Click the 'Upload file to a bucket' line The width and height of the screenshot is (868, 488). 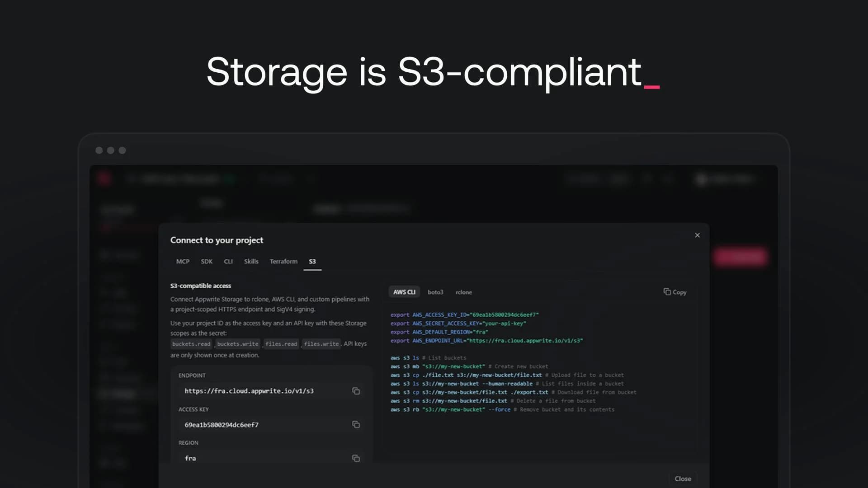507,375
